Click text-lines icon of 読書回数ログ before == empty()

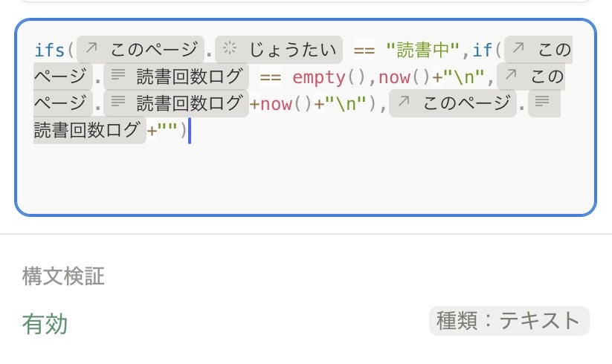(x=117, y=77)
